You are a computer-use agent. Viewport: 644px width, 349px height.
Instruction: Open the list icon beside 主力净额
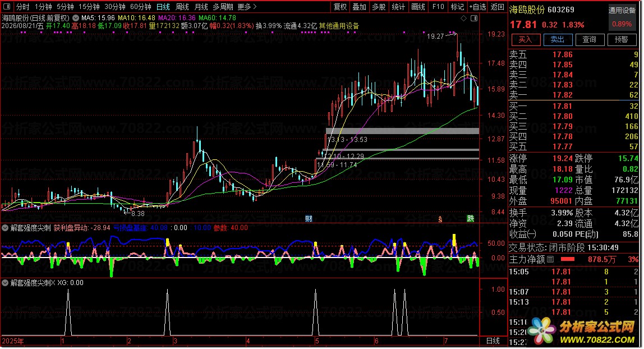point(550,259)
